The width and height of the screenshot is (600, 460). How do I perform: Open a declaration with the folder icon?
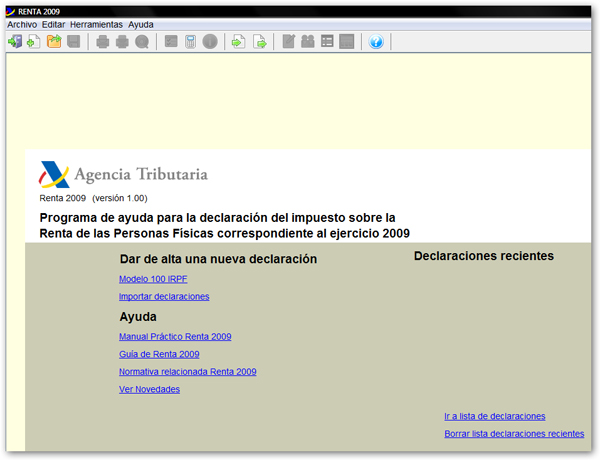pyautogui.click(x=54, y=41)
